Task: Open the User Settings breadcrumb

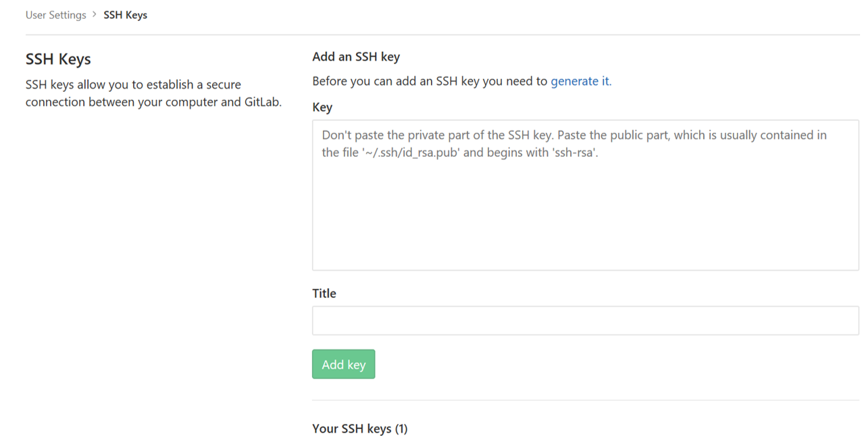Action: pyautogui.click(x=56, y=15)
